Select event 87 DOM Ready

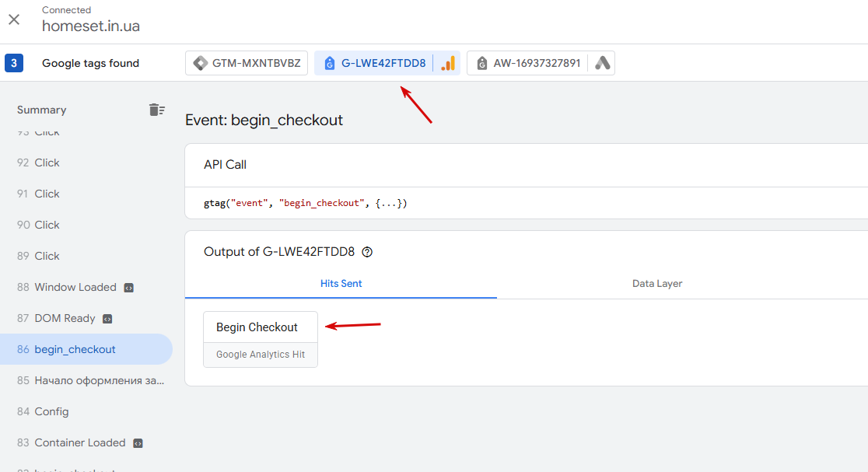[x=86, y=318]
